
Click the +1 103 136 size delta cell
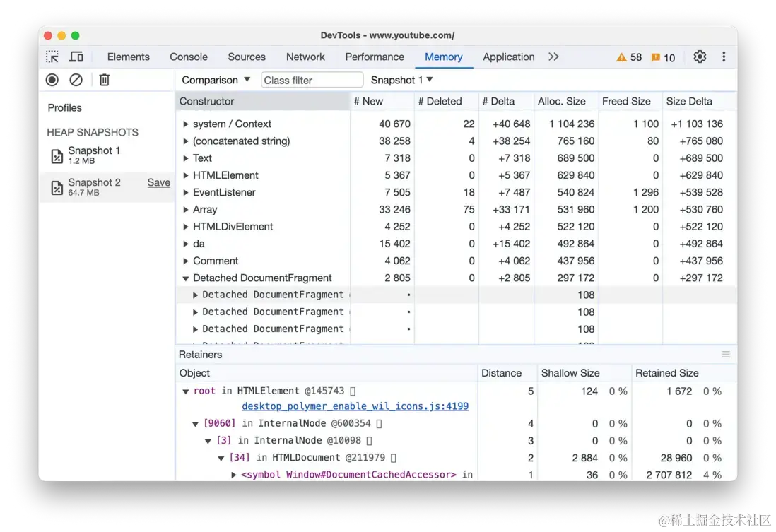pos(696,124)
